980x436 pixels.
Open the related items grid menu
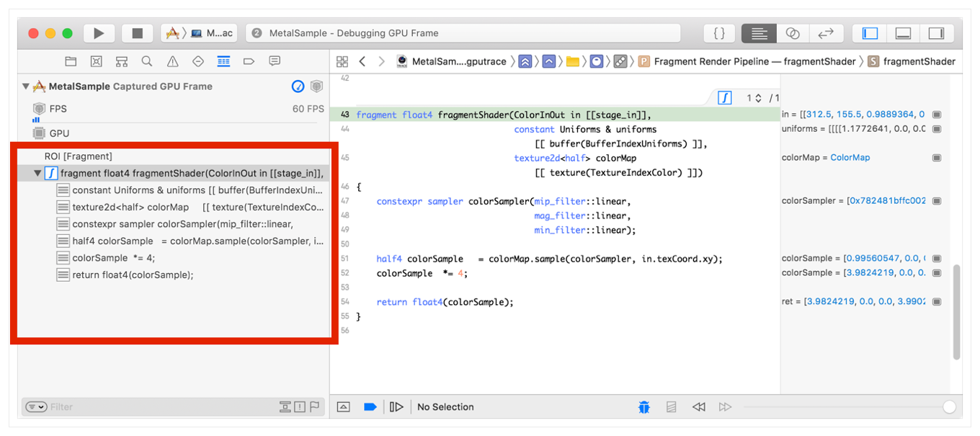pos(342,61)
